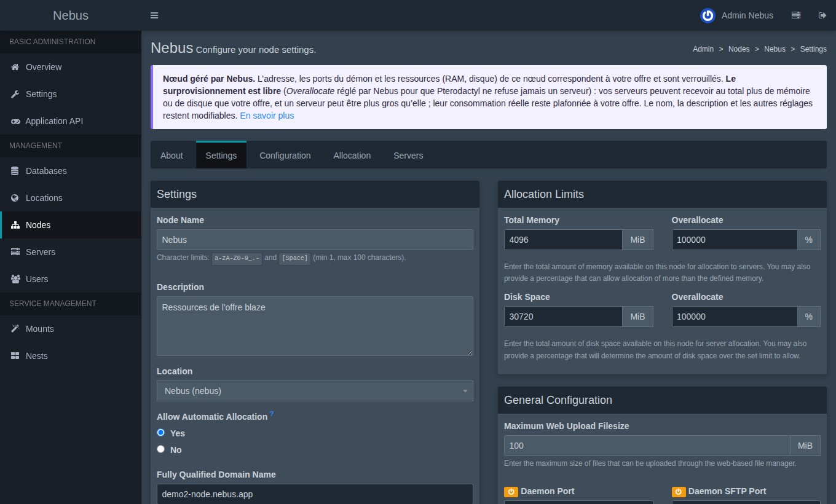Click the logout icon in the top bar

pos(822,15)
